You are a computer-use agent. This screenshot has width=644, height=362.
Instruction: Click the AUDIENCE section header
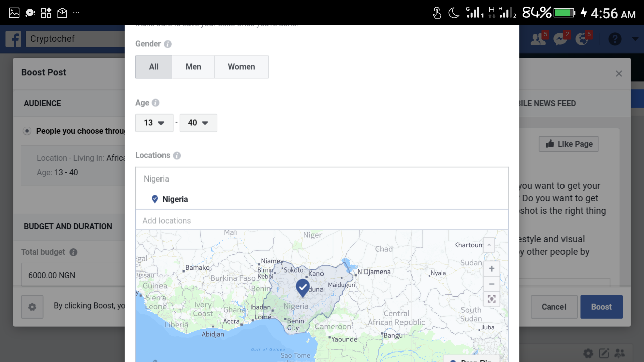point(42,103)
